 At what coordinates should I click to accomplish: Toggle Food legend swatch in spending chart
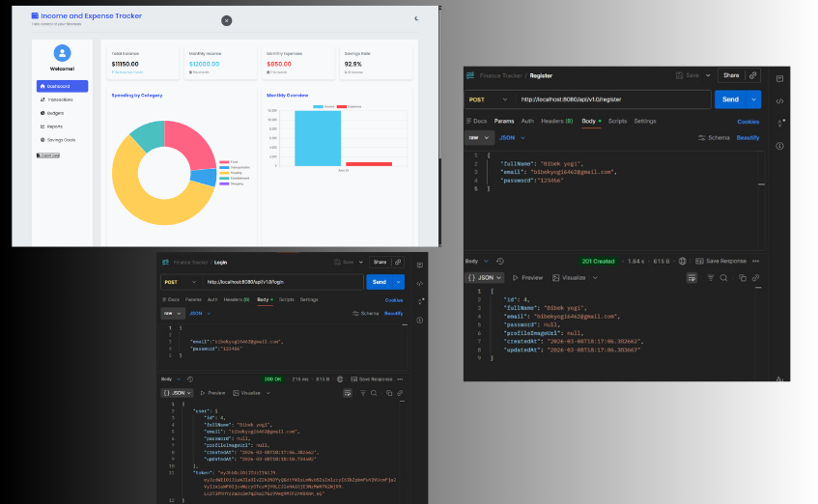point(224,162)
